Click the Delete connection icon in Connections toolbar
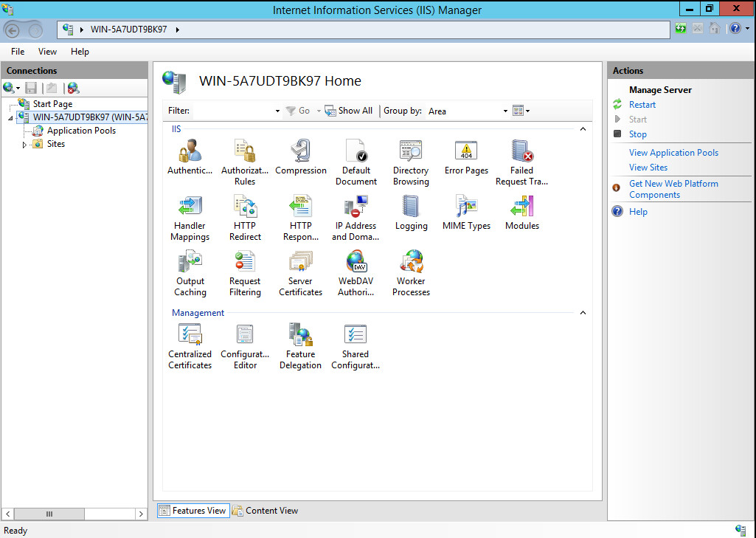756x538 pixels. click(x=73, y=88)
